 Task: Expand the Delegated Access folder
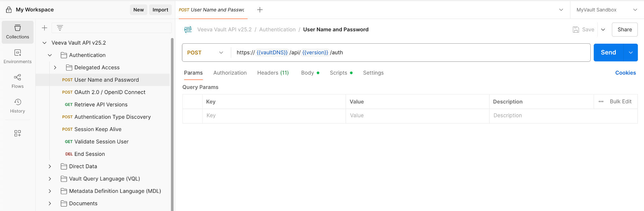[55, 68]
